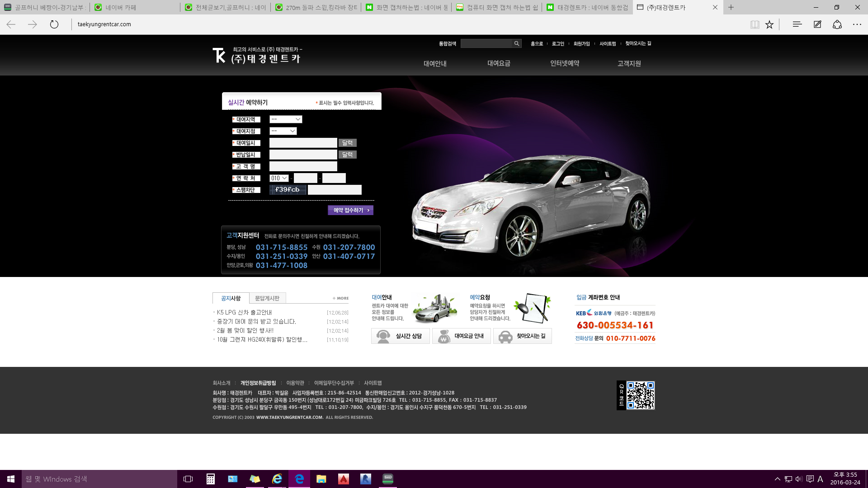Click the 예약 접수하기 button
This screenshot has width=868, height=488.
[350, 210]
